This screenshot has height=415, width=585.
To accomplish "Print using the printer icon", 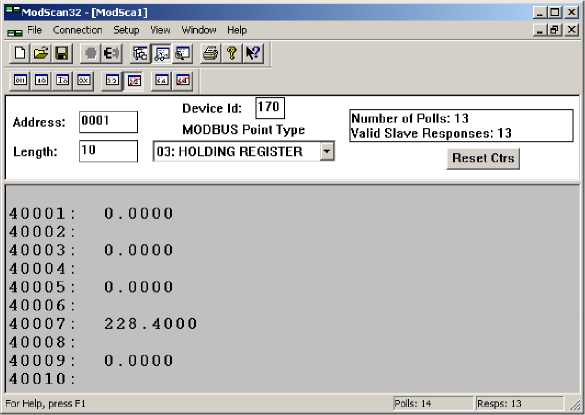I will [x=210, y=53].
